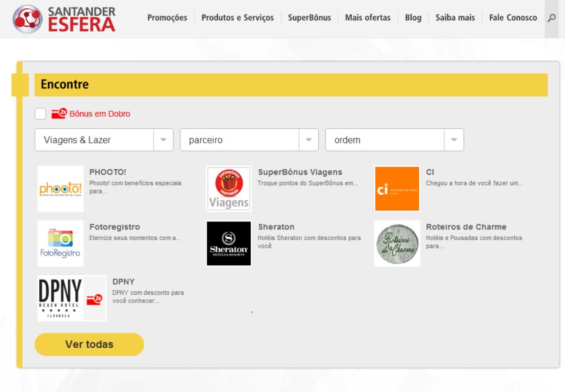Go to the Blog menu item
Image resolution: width=565 pixels, height=392 pixels.
[x=413, y=18]
